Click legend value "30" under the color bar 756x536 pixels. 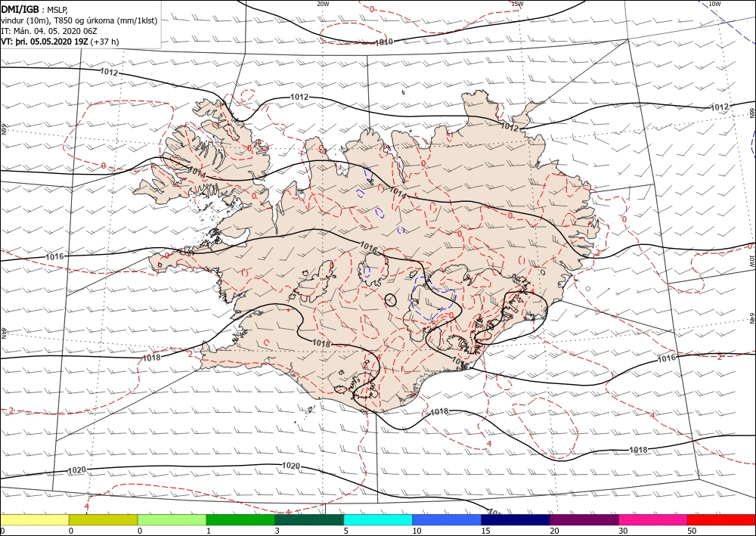(x=623, y=531)
